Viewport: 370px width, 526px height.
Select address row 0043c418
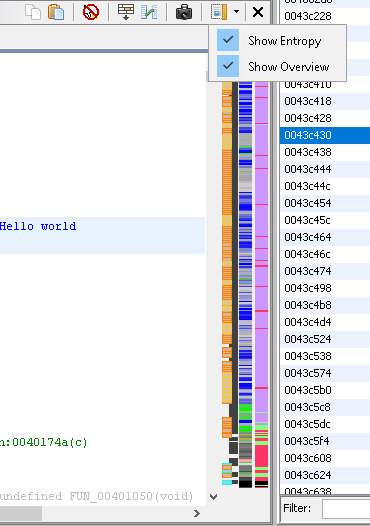click(x=325, y=101)
